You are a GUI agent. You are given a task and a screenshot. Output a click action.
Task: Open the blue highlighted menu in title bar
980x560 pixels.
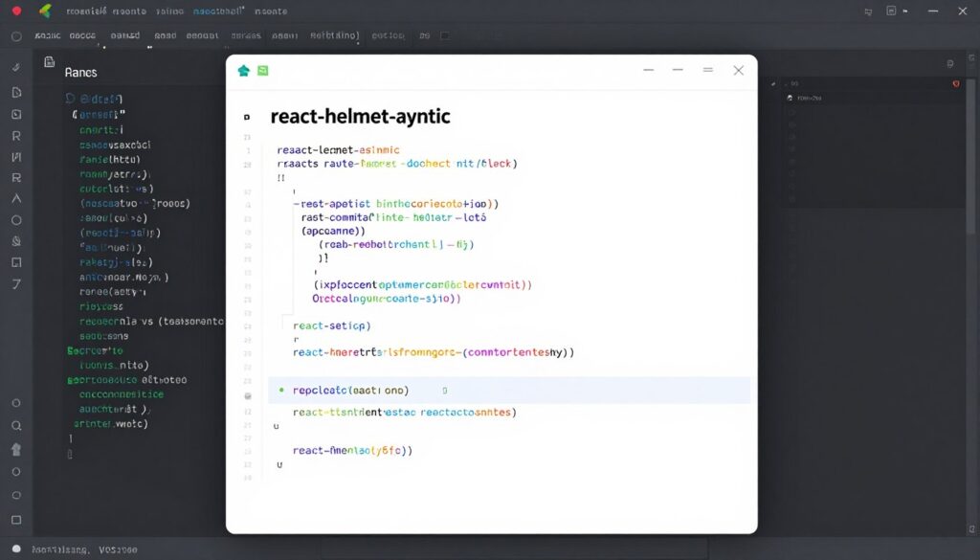[x=219, y=11]
